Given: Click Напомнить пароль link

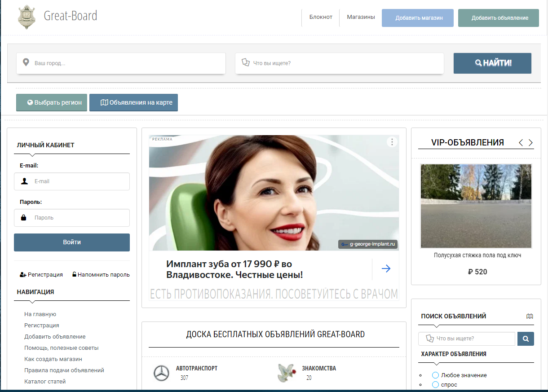Looking at the screenshot, I should click(x=101, y=274).
